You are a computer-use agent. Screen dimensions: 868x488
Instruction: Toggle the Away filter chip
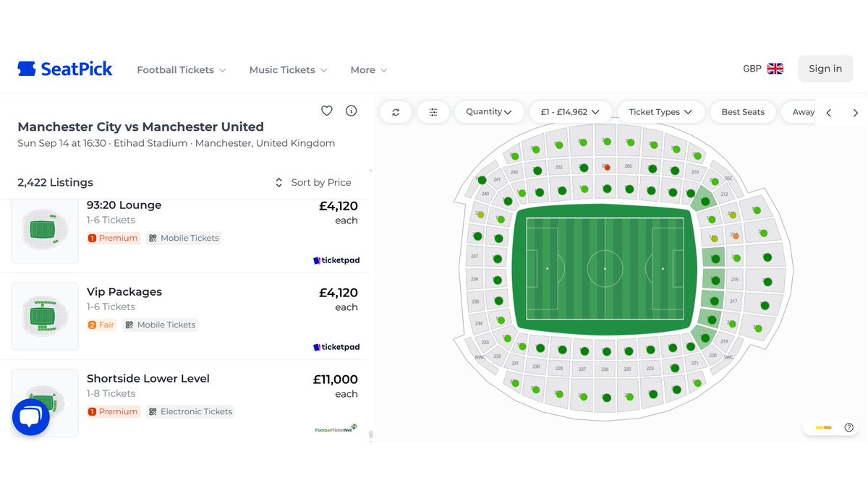803,112
